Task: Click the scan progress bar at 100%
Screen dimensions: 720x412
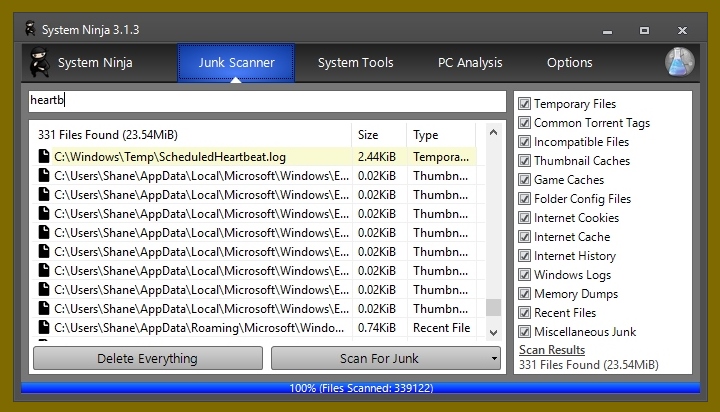Action: click(x=360, y=388)
